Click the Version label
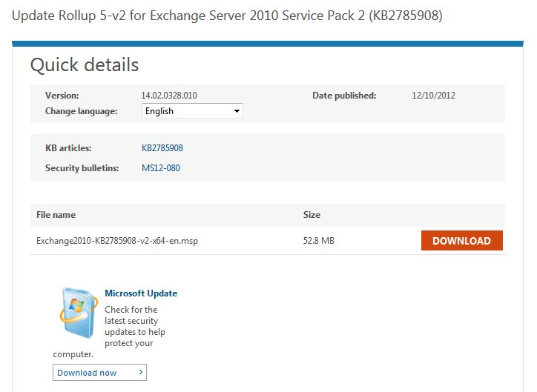The height and width of the screenshot is (392, 537). tap(62, 96)
